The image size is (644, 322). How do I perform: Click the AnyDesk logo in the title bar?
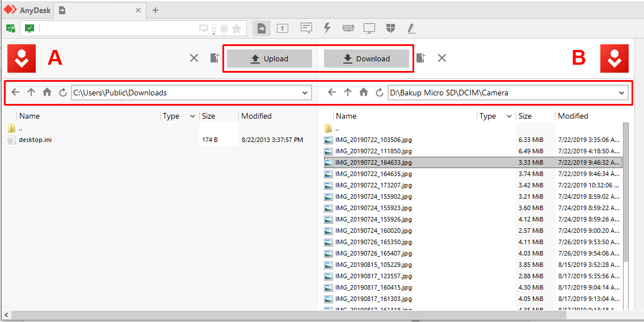[x=10, y=10]
